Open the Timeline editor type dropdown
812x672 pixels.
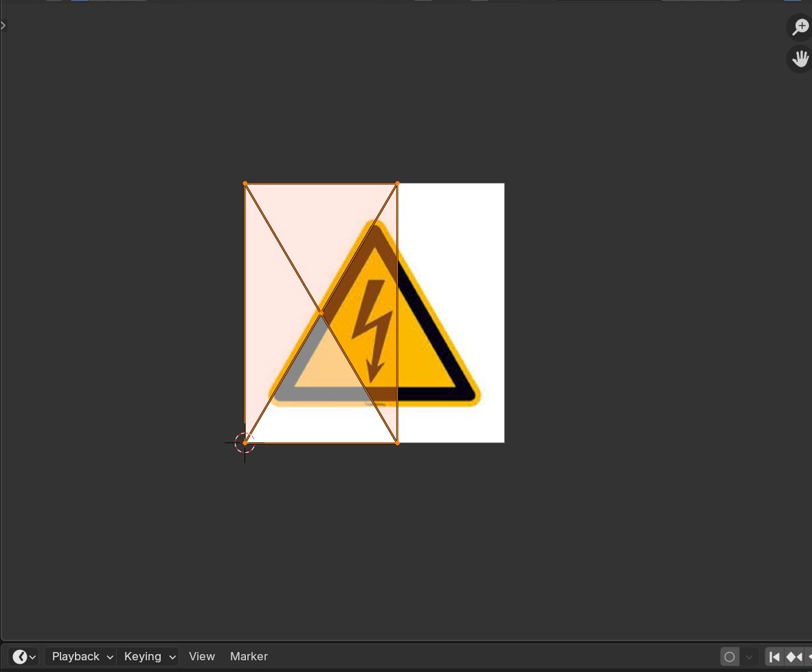coord(24,656)
